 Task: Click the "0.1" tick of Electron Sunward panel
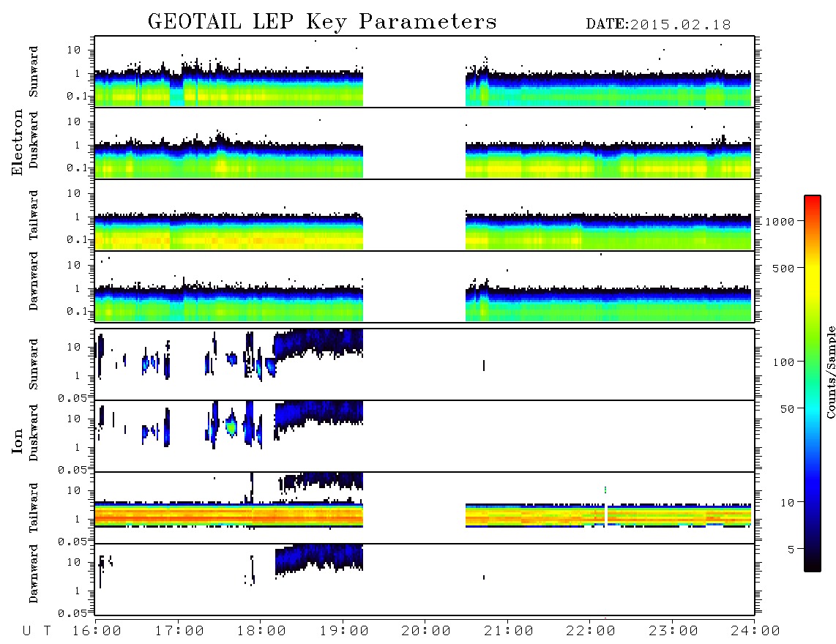click(x=77, y=96)
